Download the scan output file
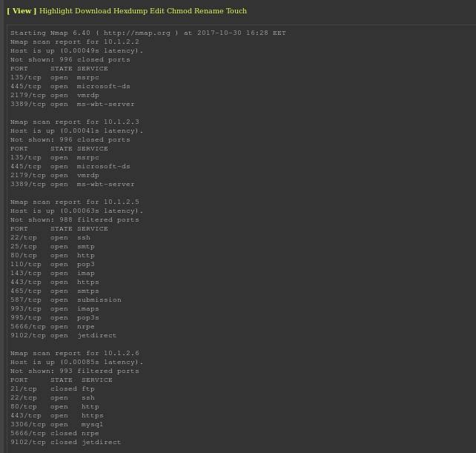 [95, 11]
